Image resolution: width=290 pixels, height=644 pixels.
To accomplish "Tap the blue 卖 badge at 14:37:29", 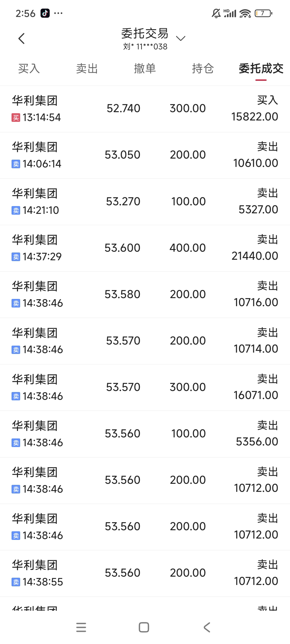I will point(16,257).
